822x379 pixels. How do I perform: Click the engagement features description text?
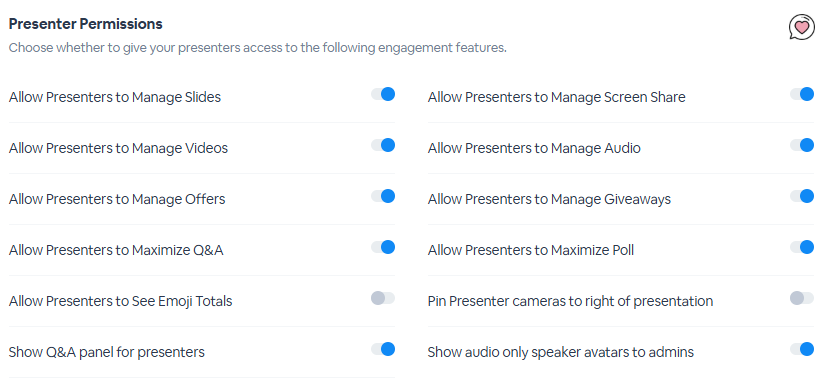[258, 48]
